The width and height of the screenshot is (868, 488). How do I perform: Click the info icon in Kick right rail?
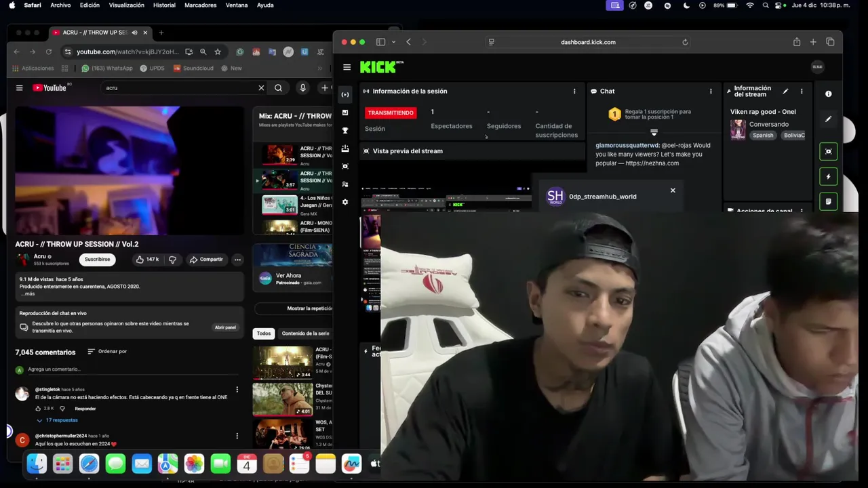coord(828,94)
